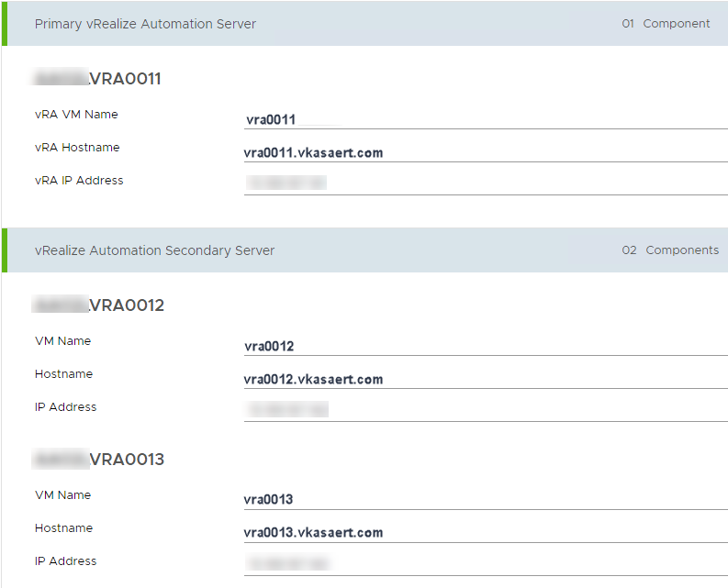Click the VRA0013 component heading
The image size is (728, 588).
99,460
